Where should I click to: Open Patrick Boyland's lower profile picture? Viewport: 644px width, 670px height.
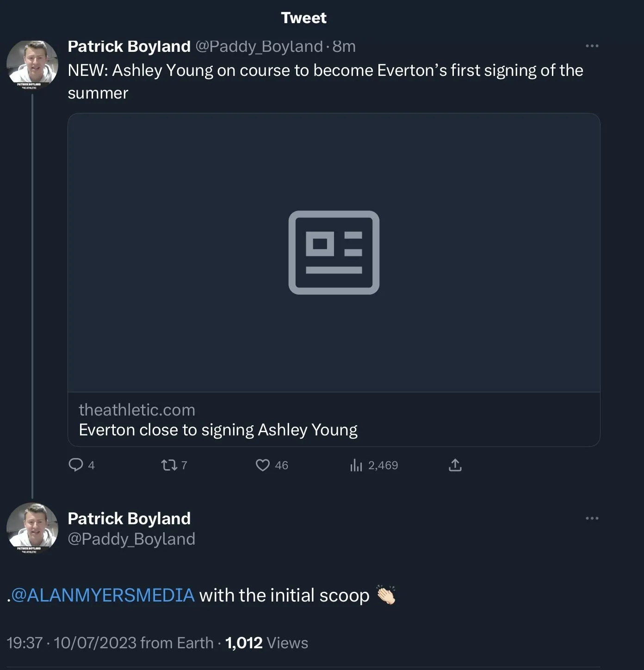tap(32, 528)
